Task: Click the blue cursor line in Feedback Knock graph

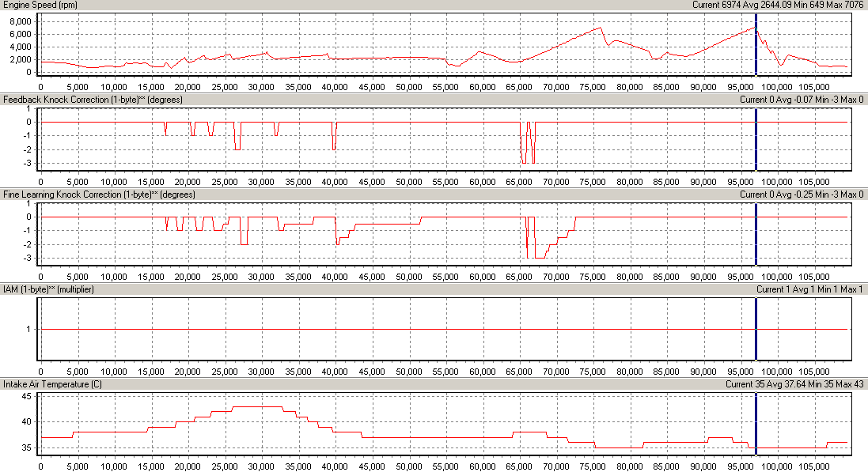Action: click(x=756, y=142)
